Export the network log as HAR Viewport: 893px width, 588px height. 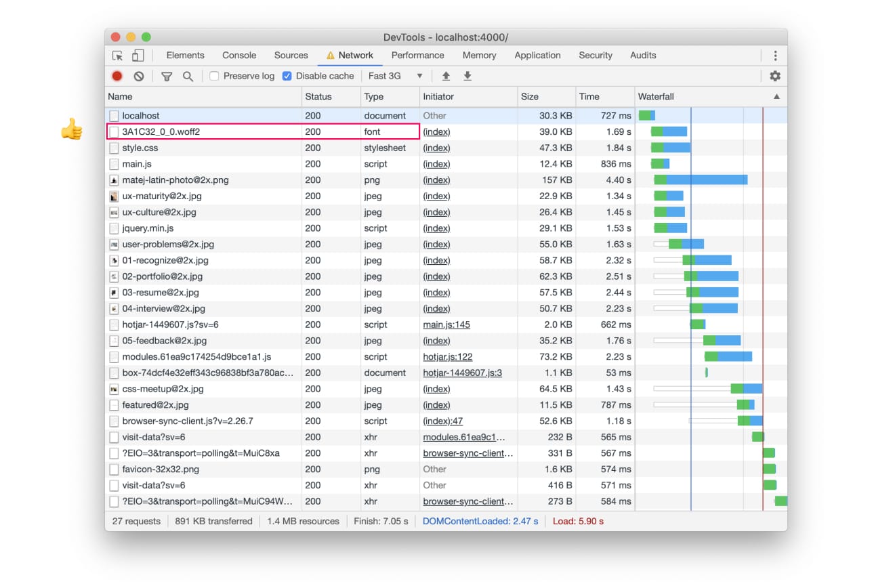click(468, 76)
